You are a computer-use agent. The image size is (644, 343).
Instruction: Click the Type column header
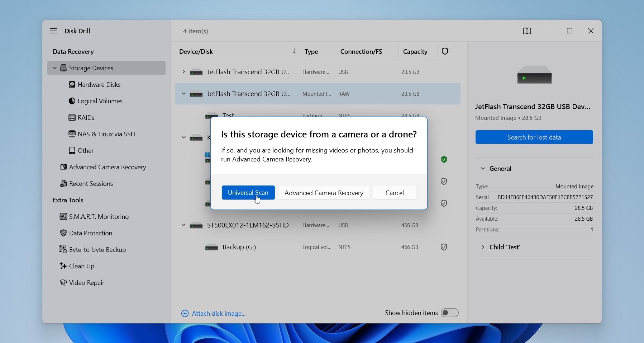(x=311, y=52)
